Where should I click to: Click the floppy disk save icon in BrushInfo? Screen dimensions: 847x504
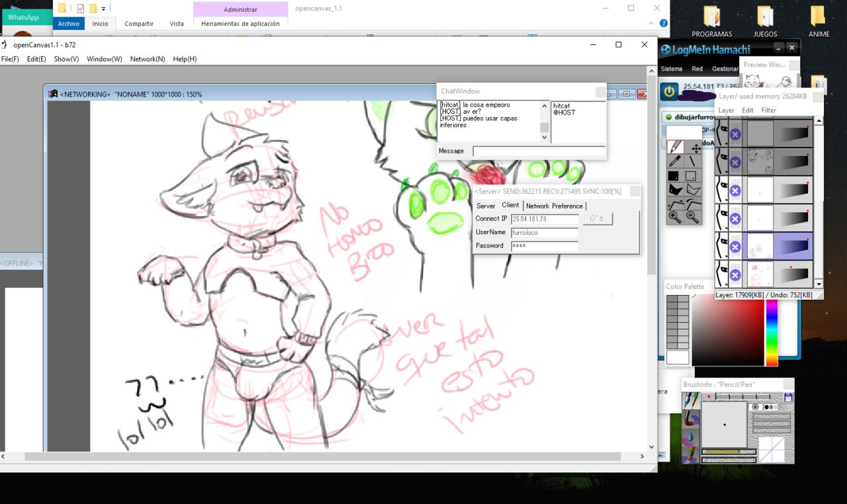(x=788, y=397)
